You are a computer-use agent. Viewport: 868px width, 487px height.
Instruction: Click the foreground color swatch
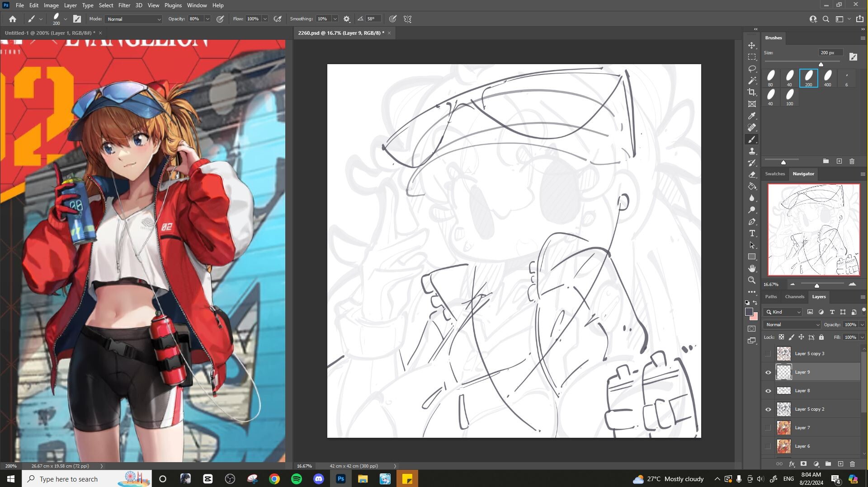(x=749, y=312)
